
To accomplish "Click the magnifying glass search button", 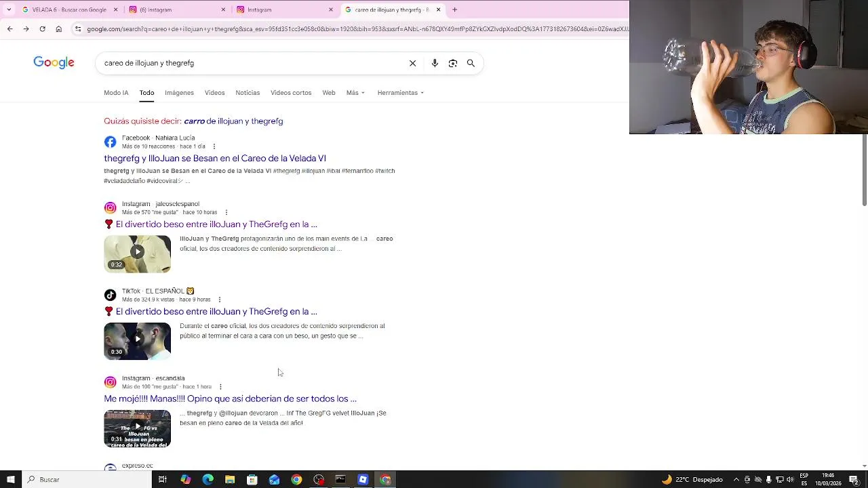I will (471, 63).
